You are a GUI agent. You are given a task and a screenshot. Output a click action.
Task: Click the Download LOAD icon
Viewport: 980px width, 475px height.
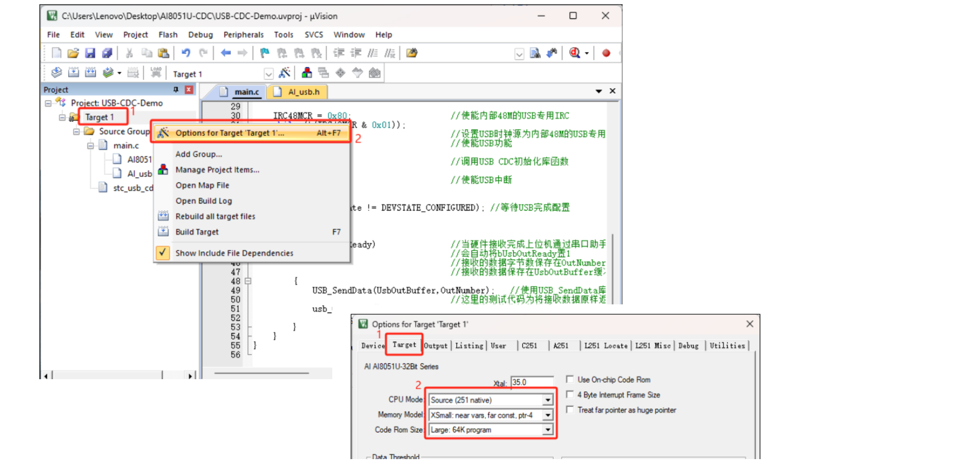click(x=156, y=73)
